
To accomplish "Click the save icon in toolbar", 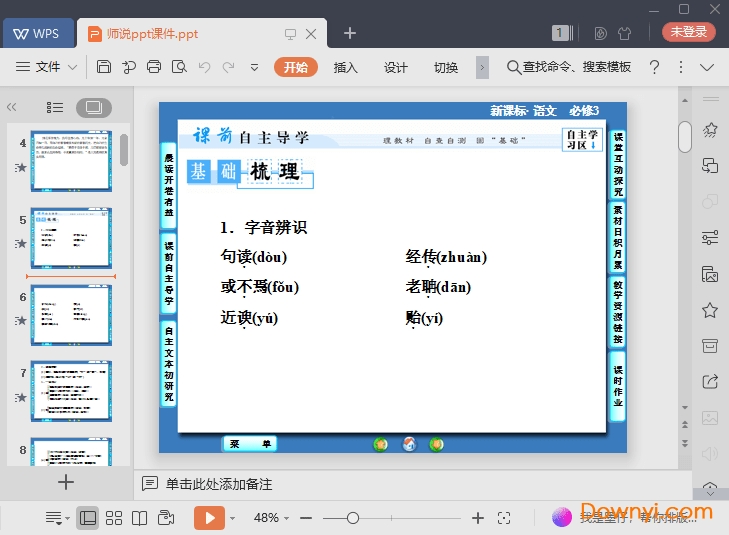I will click(x=104, y=67).
